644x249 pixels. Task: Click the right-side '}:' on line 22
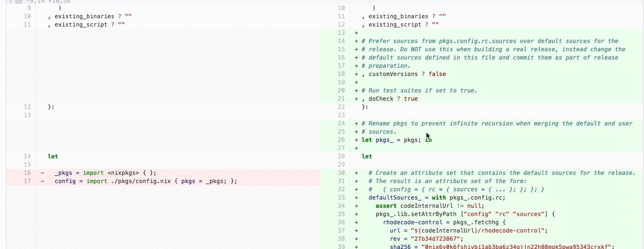click(x=365, y=107)
